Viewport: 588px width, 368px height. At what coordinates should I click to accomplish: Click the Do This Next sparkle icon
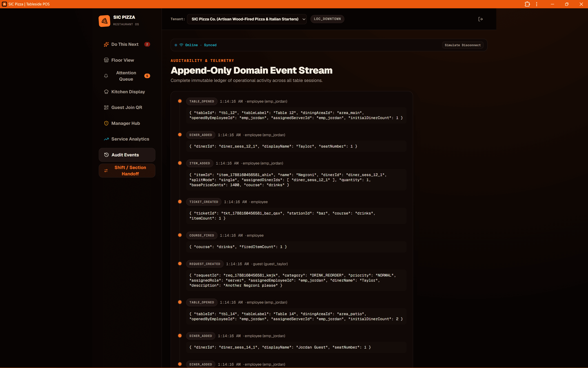click(106, 44)
